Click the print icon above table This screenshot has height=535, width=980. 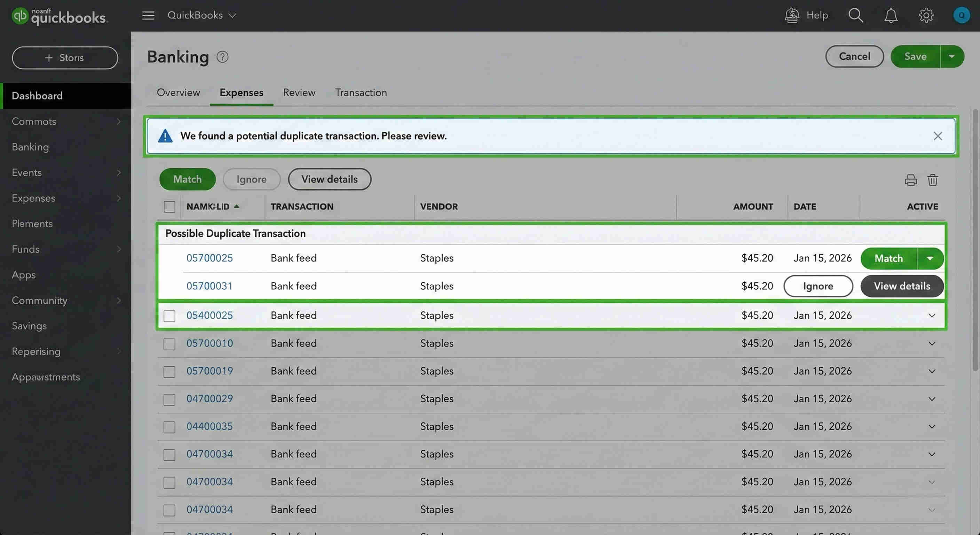(910, 180)
